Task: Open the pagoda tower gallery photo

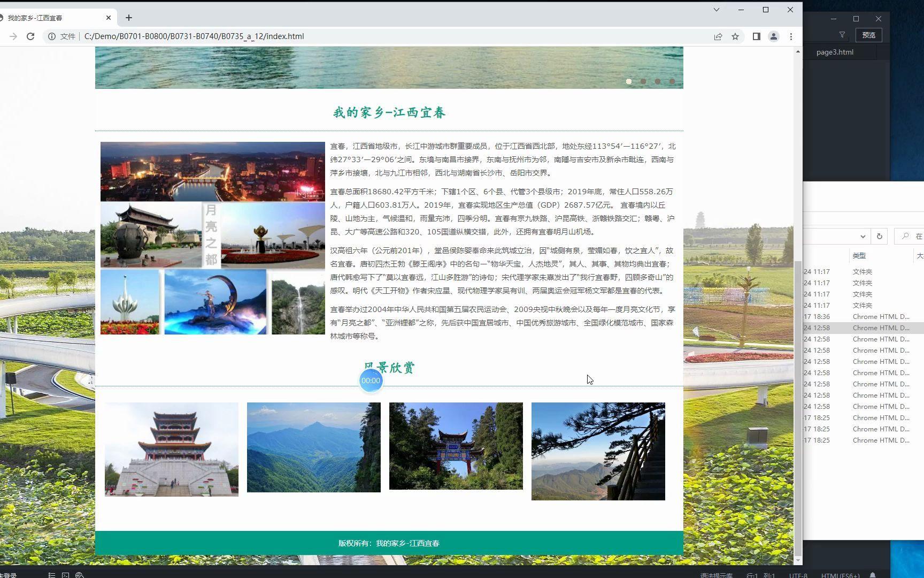Action: (172, 450)
